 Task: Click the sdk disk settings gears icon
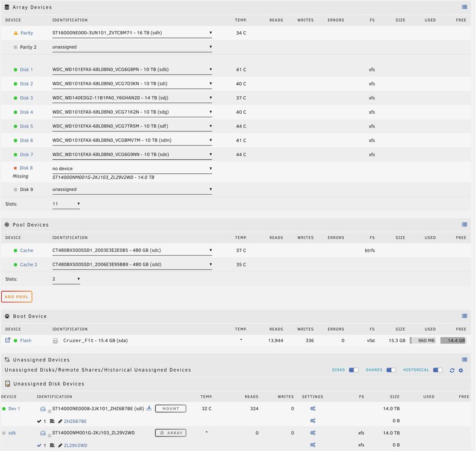pyautogui.click(x=313, y=433)
